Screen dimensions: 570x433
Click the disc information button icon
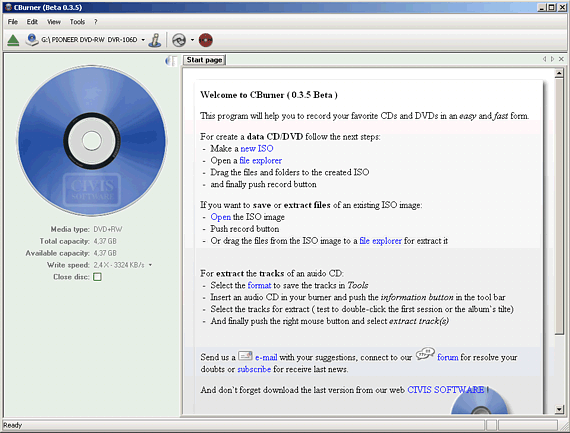[x=155, y=40]
